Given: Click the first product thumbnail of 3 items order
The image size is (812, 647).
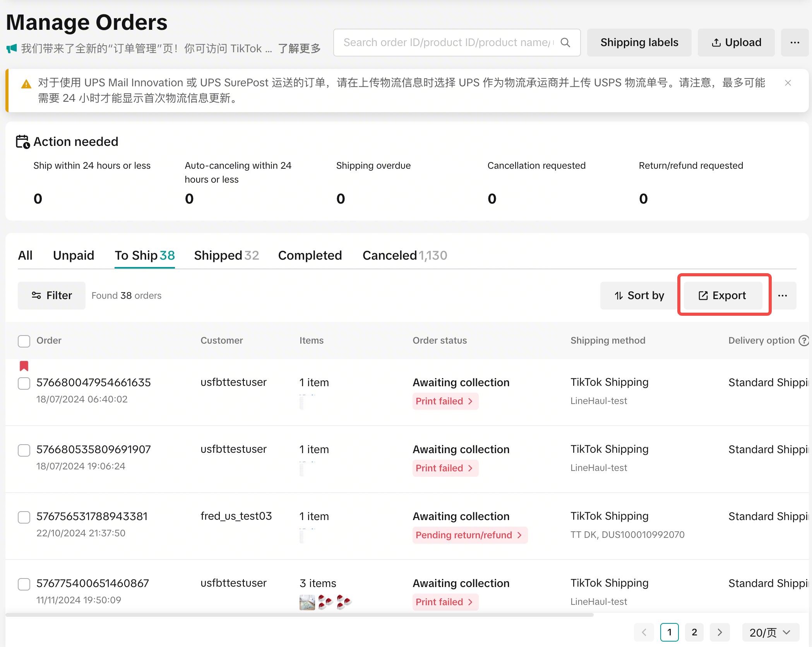Looking at the screenshot, I should [x=307, y=602].
